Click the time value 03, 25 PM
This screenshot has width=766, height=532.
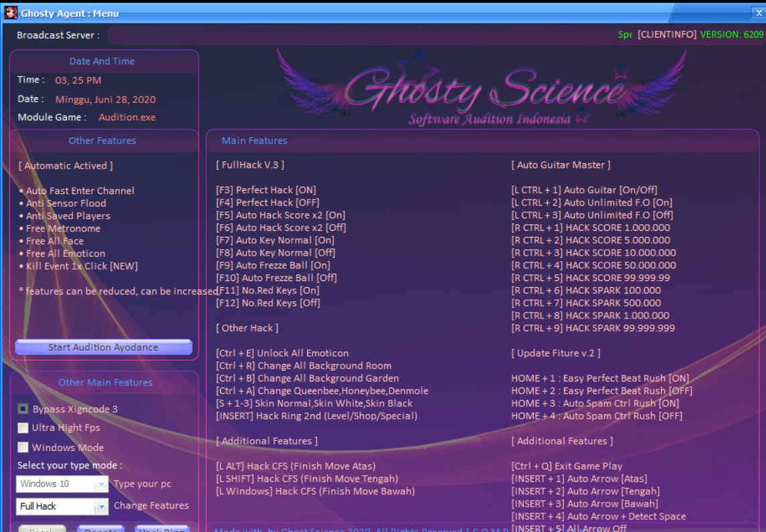78,80
